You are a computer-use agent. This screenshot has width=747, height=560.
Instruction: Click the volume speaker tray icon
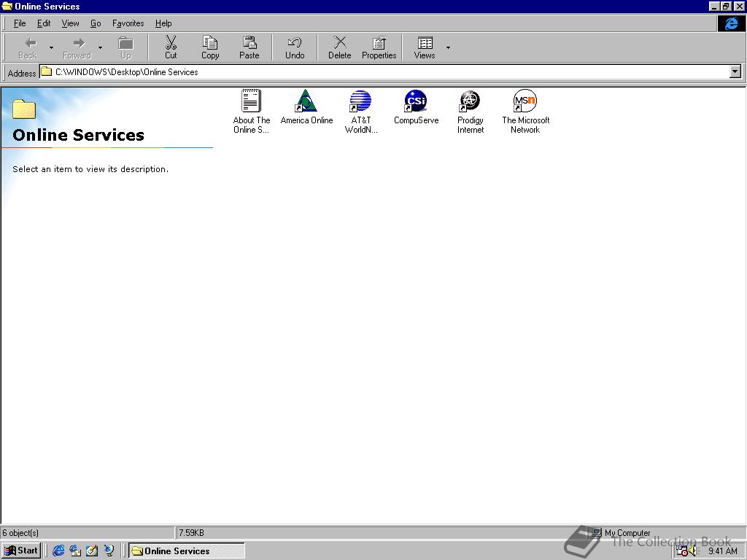click(x=693, y=551)
